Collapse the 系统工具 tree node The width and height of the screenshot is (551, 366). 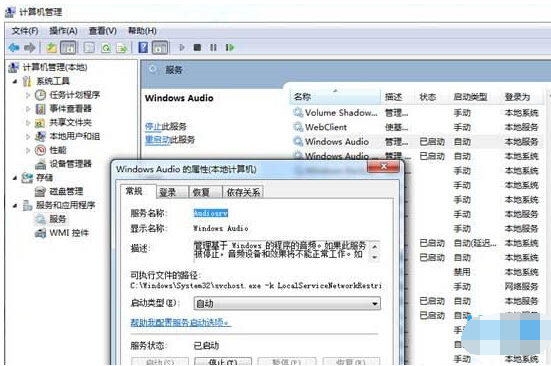click(14, 81)
